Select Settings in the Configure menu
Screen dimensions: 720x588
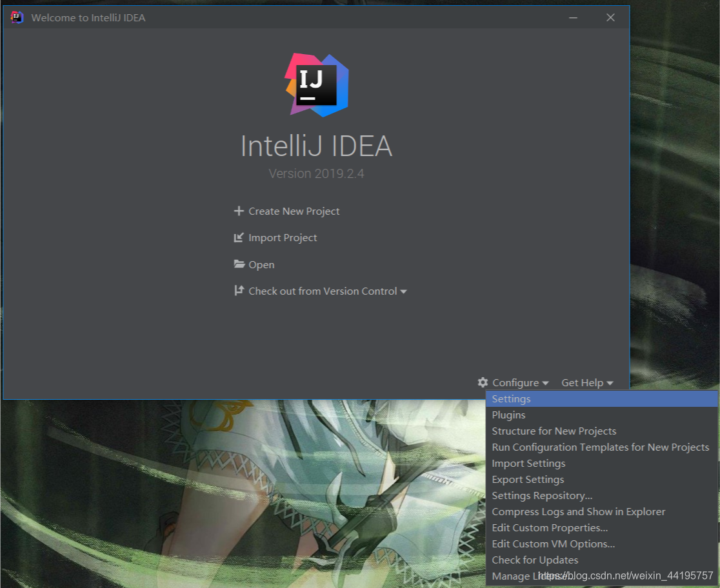(x=601, y=399)
